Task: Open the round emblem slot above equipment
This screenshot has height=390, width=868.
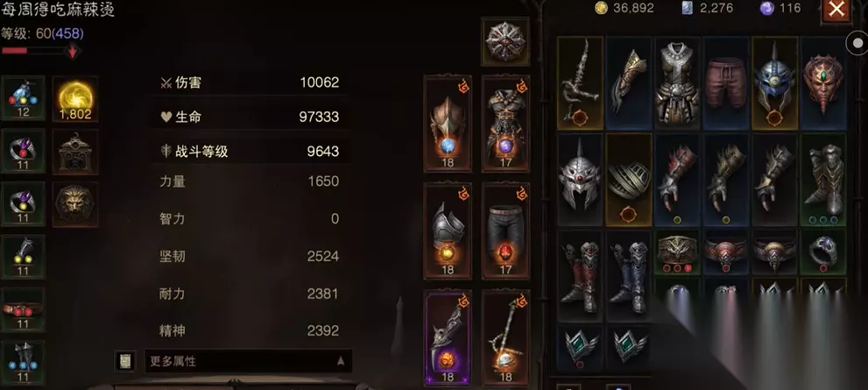Action: pyautogui.click(x=505, y=41)
